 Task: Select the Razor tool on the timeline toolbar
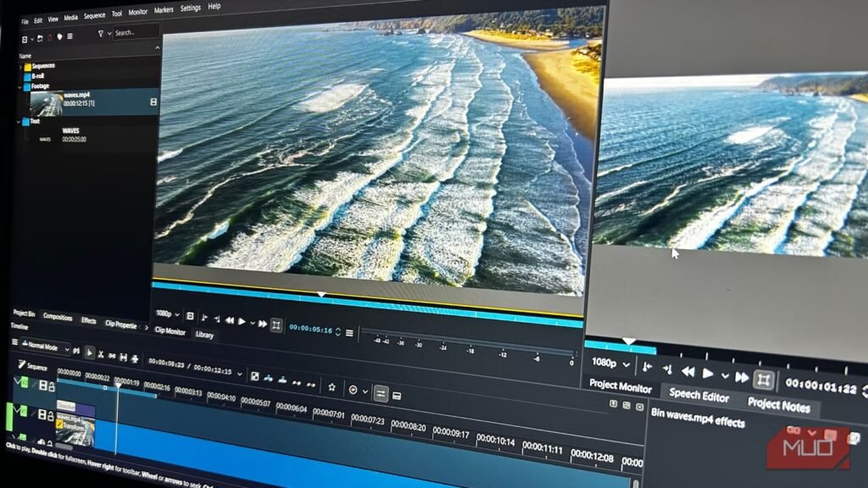101,355
